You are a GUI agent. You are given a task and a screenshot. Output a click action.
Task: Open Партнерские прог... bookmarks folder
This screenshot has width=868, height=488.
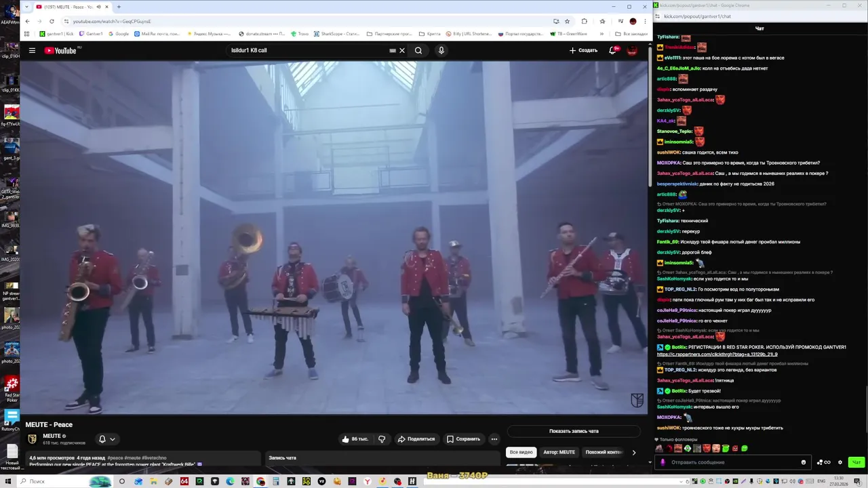(x=389, y=33)
